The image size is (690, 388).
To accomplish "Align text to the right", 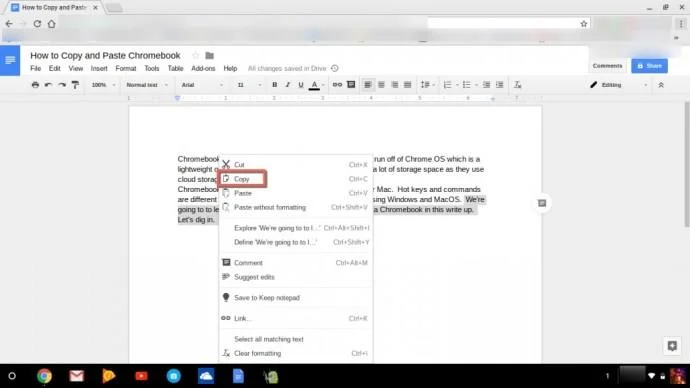I will click(395, 85).
